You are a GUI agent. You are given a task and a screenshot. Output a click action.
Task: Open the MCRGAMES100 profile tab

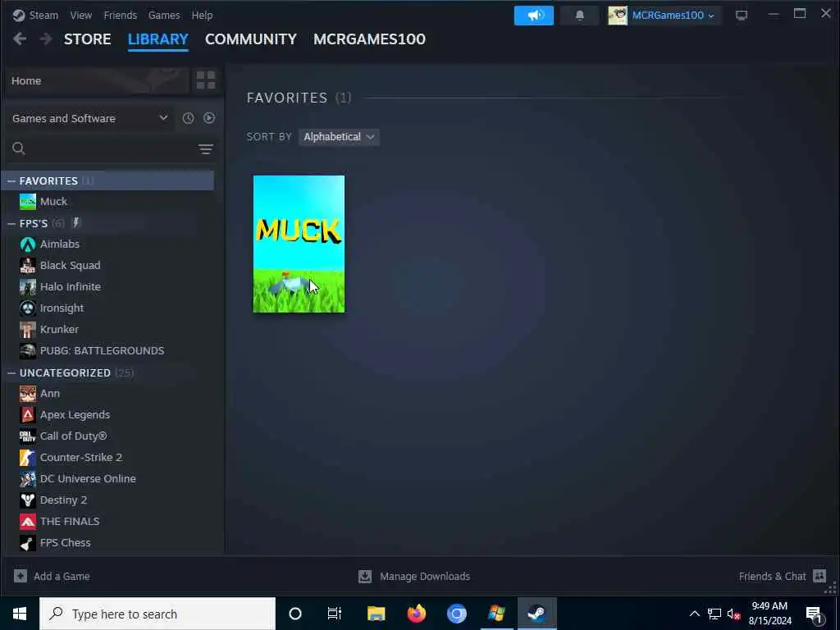(x=369, y=39)
